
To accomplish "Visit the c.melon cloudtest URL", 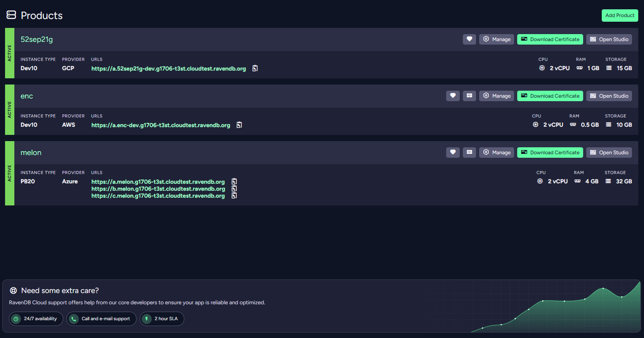I will 158,196.
